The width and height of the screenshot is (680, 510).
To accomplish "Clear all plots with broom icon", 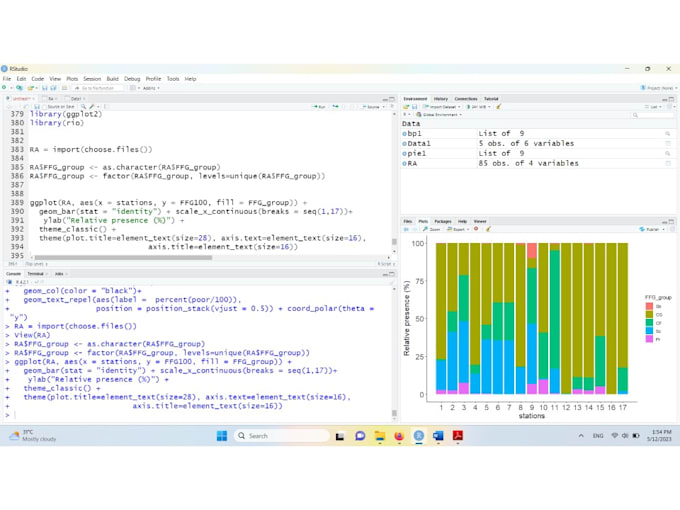I will [x=488, y=229].
